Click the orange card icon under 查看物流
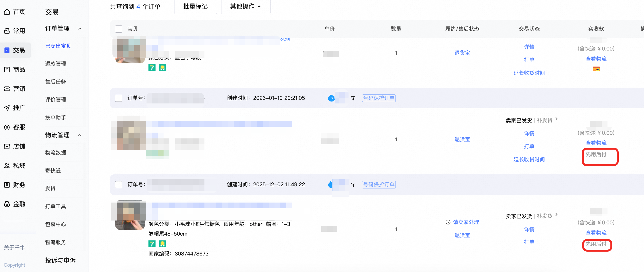644x272 pixels. pyautogui.click(x=596, y=69)
